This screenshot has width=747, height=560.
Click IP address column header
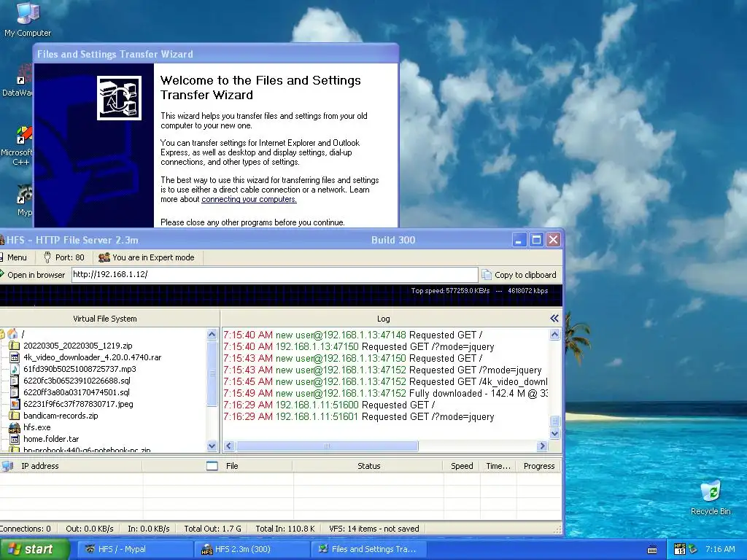coord(71,466)
